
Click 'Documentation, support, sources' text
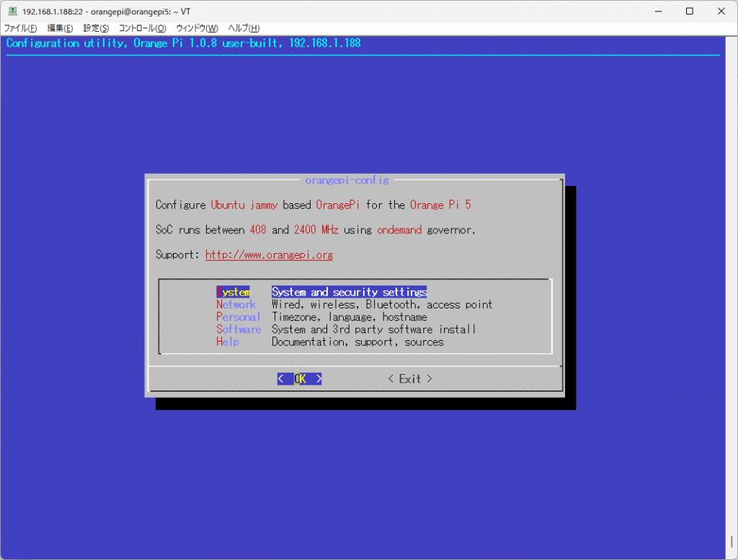[x=357, y=342]
